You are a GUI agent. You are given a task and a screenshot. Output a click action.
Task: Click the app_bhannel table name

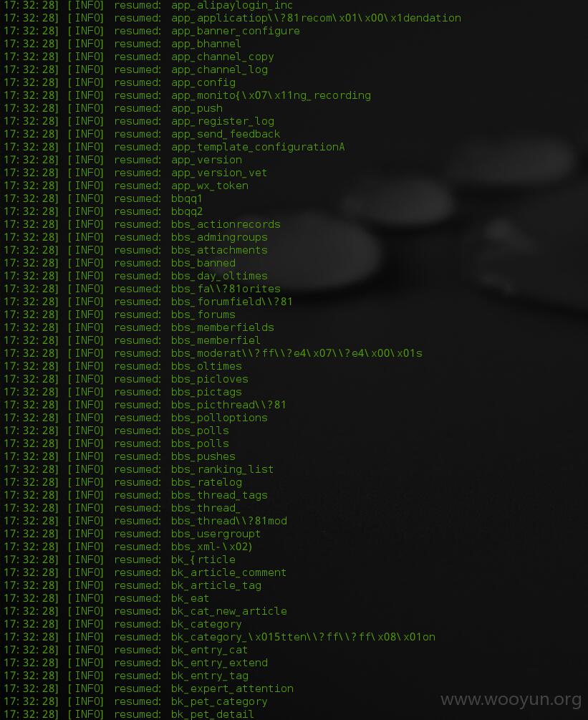[206, 44]
